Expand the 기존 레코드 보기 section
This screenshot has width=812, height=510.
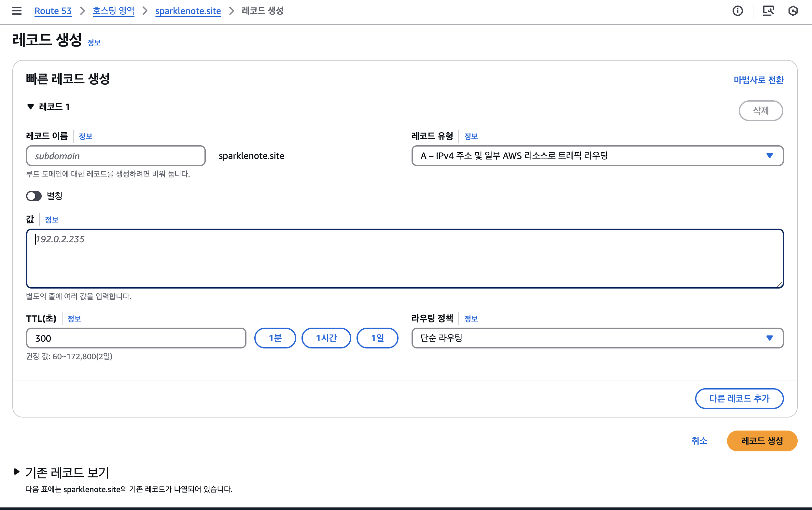pos(17,472)
